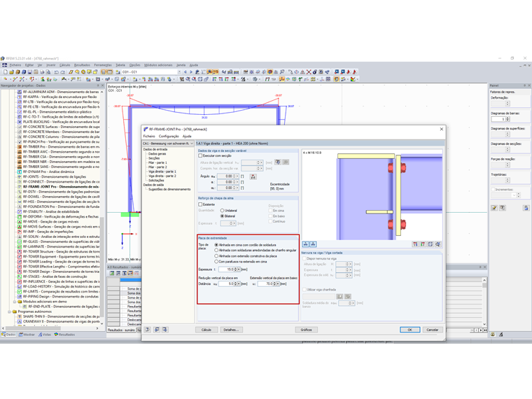This screenshot has height=399, width=532.
Task: Click the help icon at dialog bottom-left
Action: (148, 330)
